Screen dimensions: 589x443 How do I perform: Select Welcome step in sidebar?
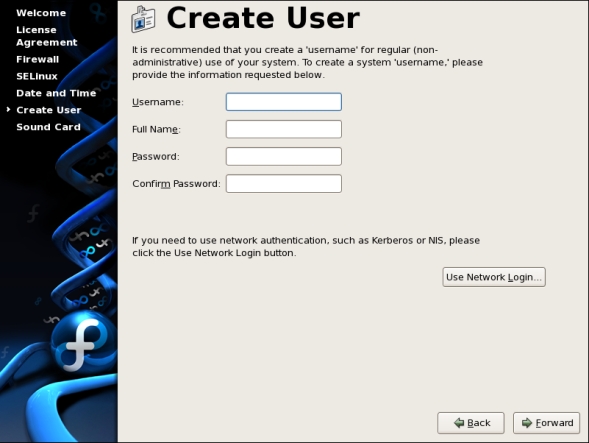click(41, 13)
